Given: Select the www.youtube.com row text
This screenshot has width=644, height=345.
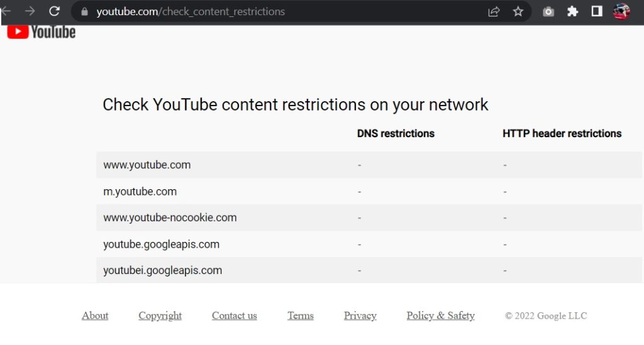Looking at the screenshot, I should click(x=147, y=165).
